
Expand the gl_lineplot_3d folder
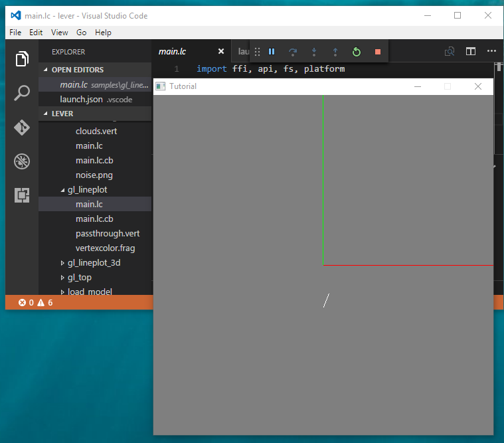pyautogui.click(x=63, y=263)
